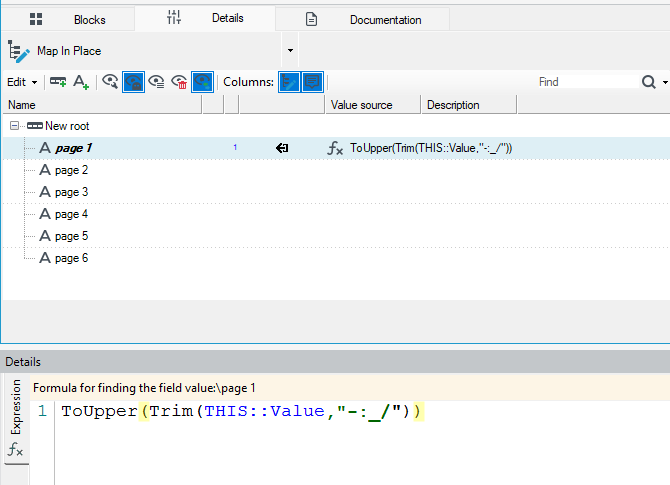Toggle the eye with green marker icon

pyautogui.click(x=202, y=82)
